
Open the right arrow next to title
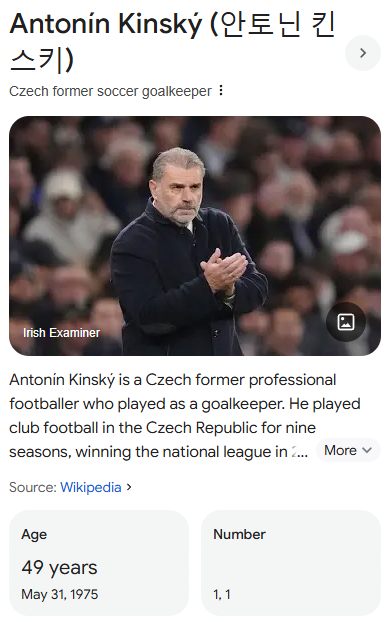pyautogui.click(x=363, y=53)
